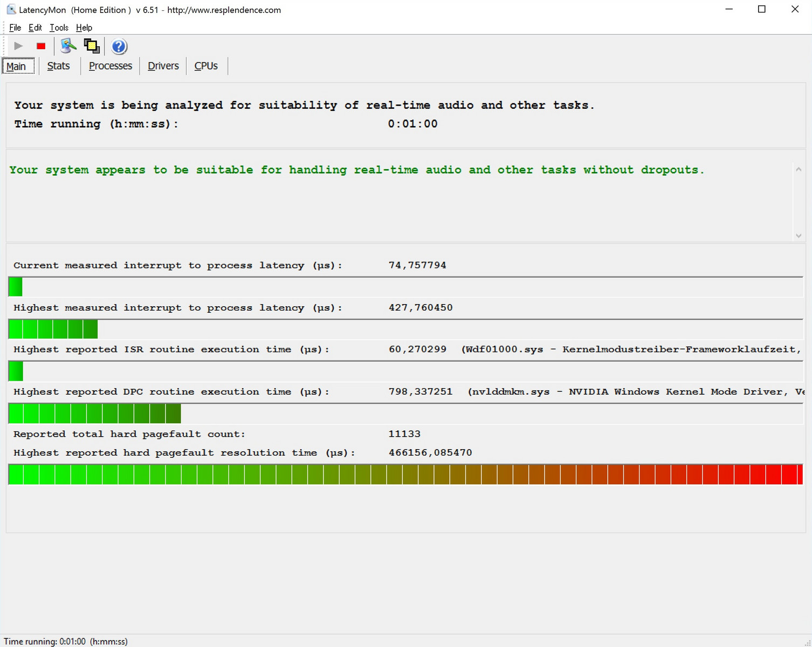Click the highest latency value 427,760450
Screen dimensions: 812x647
(421, 308)
